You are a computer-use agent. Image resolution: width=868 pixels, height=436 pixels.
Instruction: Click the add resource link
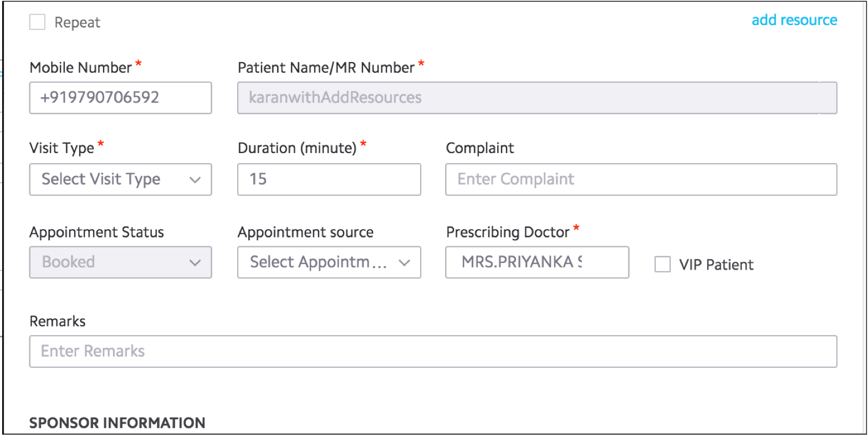[x=794, y=21]
